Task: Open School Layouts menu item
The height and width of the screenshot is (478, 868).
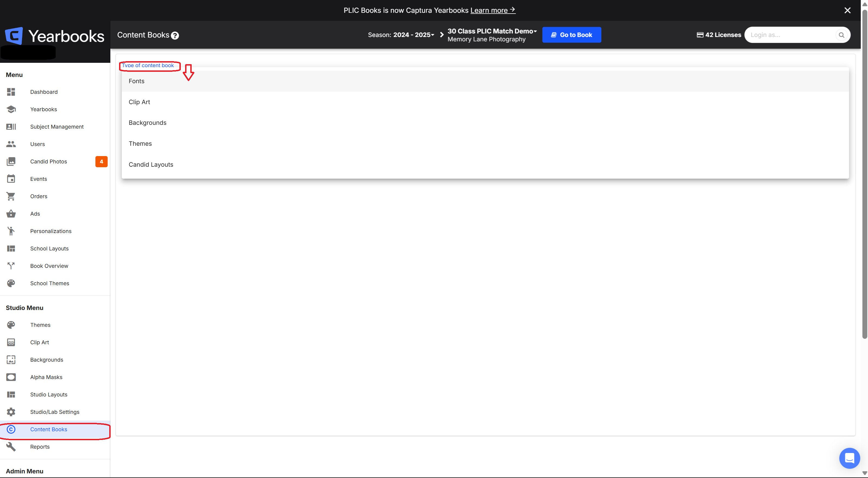Action: pyautogui.click(x=55, y=249)
